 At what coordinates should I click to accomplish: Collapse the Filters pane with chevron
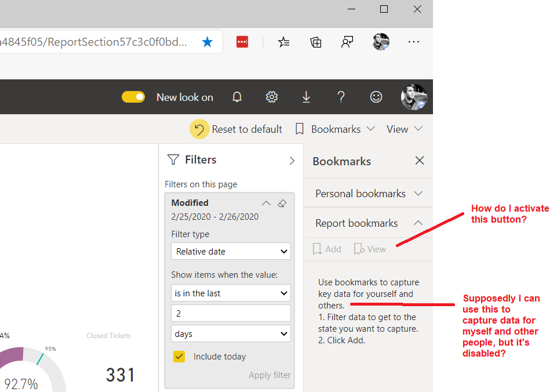[292, 161]
